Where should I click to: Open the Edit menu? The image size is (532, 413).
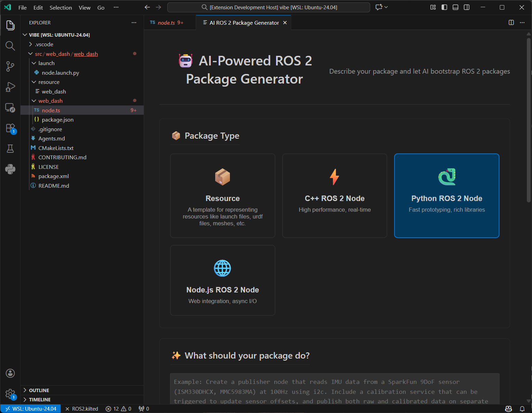[x=38, y=8]
